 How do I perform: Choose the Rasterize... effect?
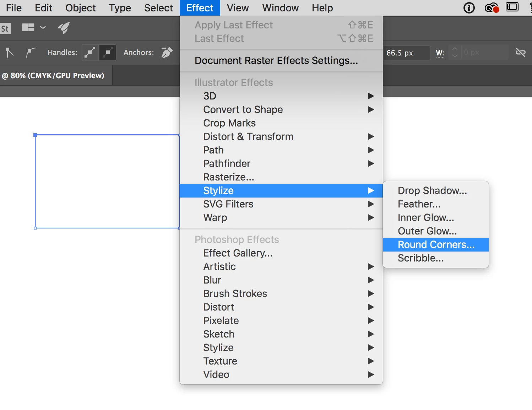click(x=281, y=177)
